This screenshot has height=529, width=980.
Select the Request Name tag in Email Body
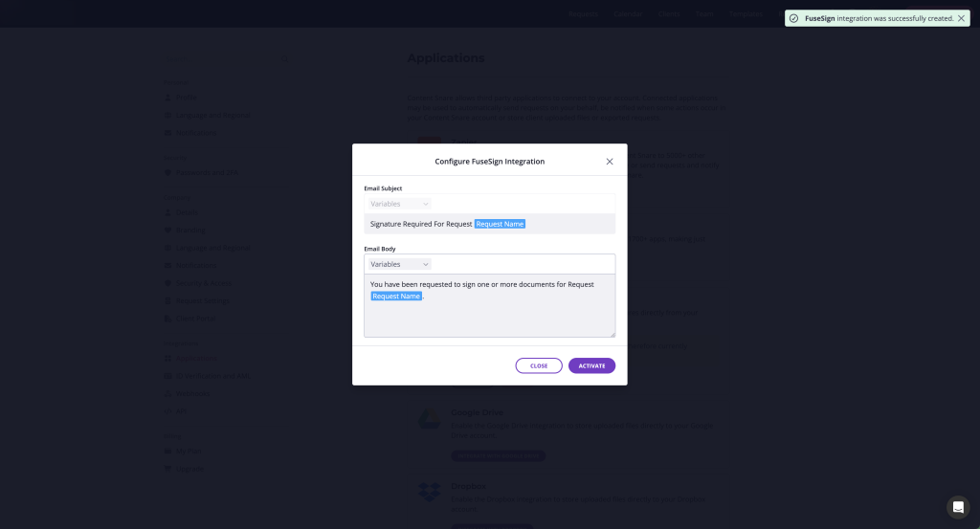tap(396, 296)
